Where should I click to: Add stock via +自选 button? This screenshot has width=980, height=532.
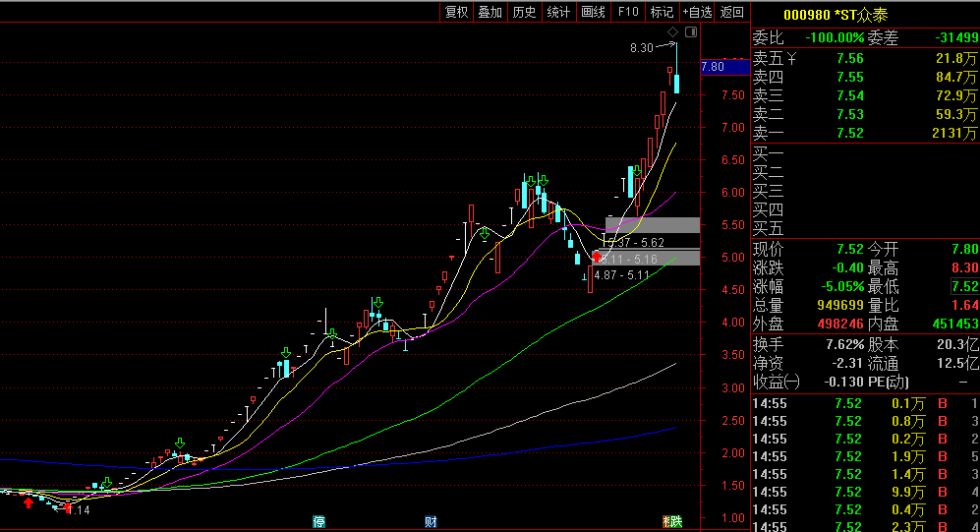(x=697, y=12)
